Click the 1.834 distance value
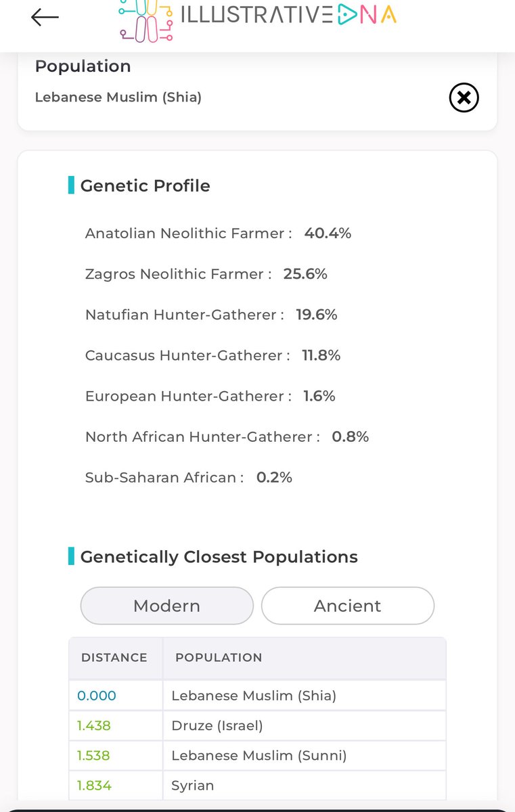This screenshot has width=515, height=812. pyautogui.click(x=94, y=786)
